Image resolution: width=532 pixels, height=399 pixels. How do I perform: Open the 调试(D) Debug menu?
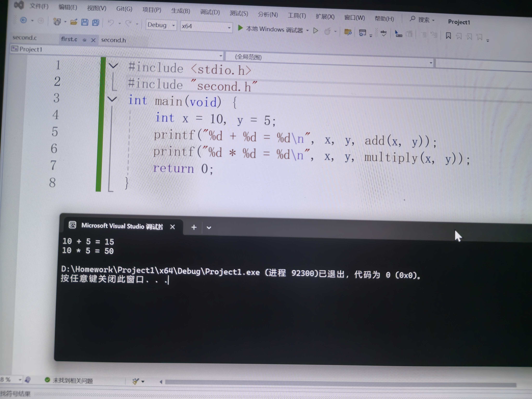tap(210, 12)
